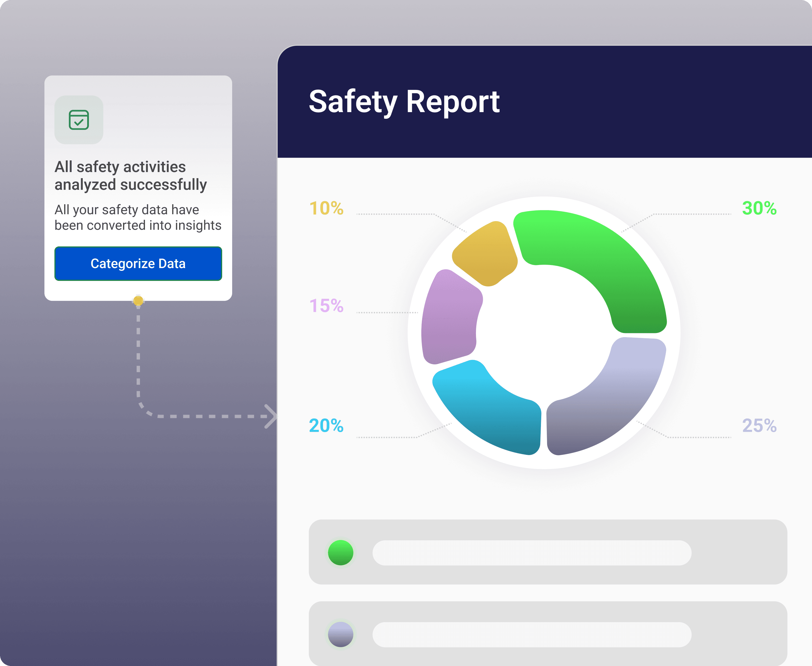812x666 pixels.
Task: Click the 30% label
Action: [759, 208]
